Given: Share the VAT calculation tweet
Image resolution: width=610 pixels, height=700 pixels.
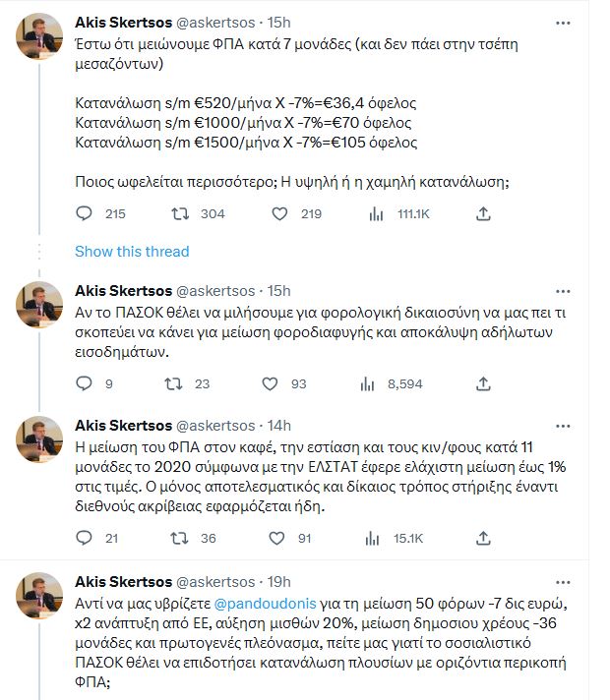Looking at the screenshot, I should click(x=483, y=213).
